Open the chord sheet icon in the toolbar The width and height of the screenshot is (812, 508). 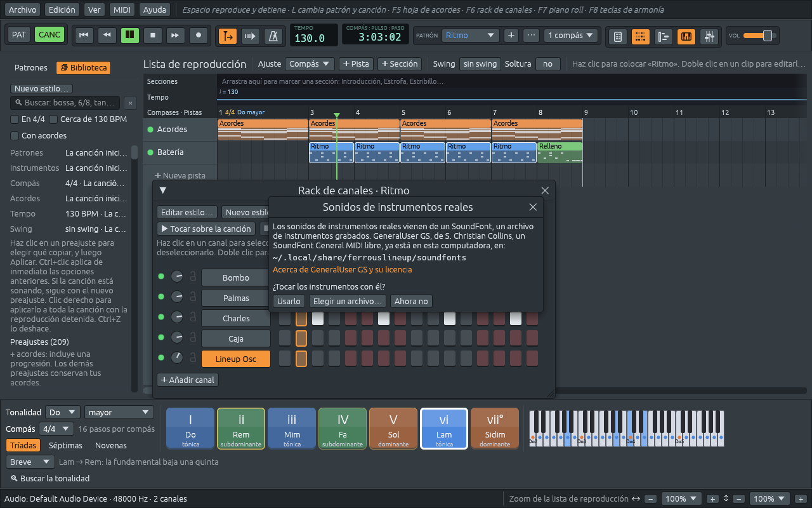[x=617, y=37]
